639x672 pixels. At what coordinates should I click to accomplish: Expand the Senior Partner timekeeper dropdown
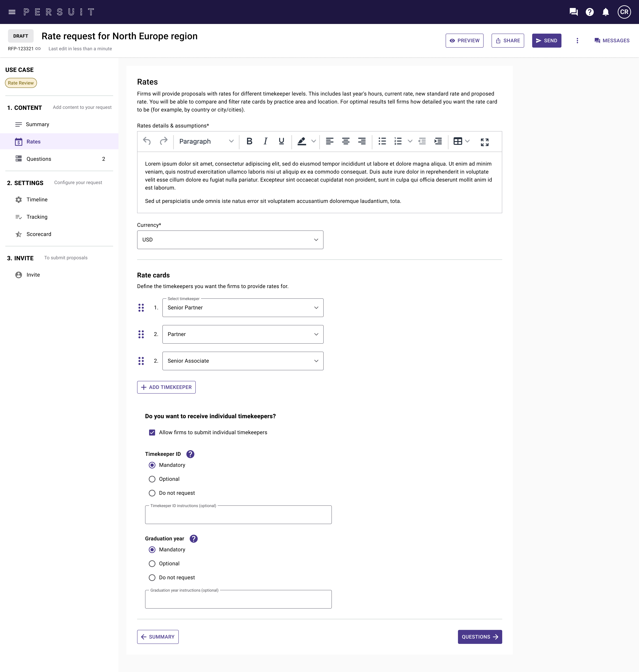click(243, 308)
